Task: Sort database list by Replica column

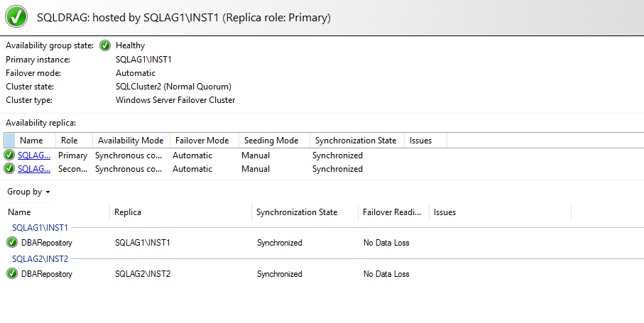Action: pos(128,212)
